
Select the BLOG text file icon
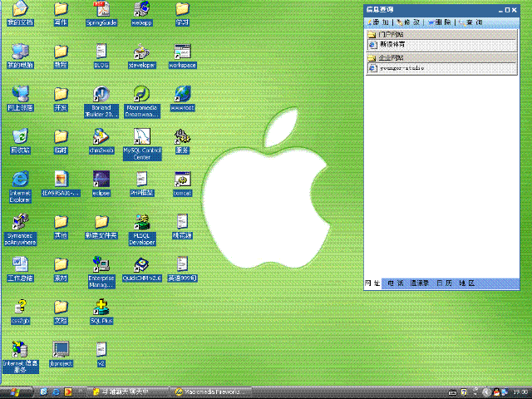pos(101,56)
